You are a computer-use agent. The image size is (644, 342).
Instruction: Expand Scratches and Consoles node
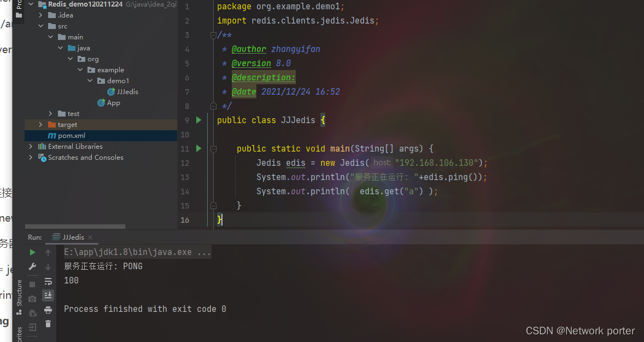pos(31,158)
